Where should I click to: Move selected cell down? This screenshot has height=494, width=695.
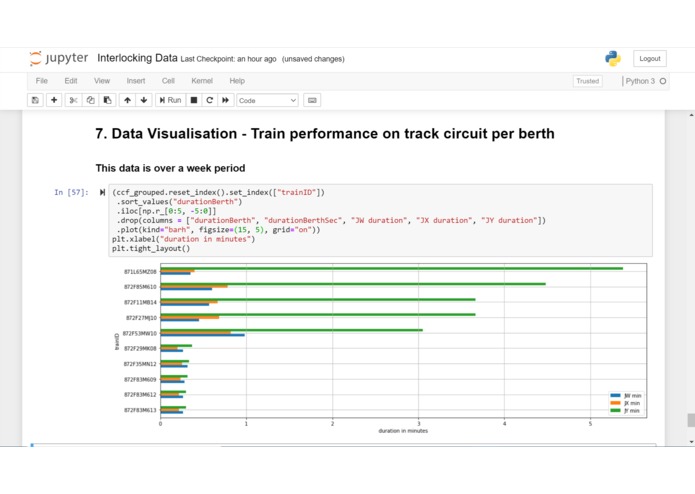pos(144,100)
